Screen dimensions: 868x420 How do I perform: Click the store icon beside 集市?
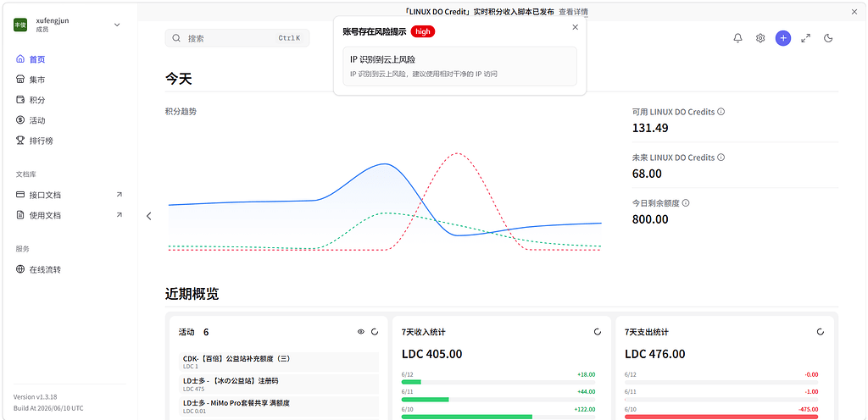(20, 80)
